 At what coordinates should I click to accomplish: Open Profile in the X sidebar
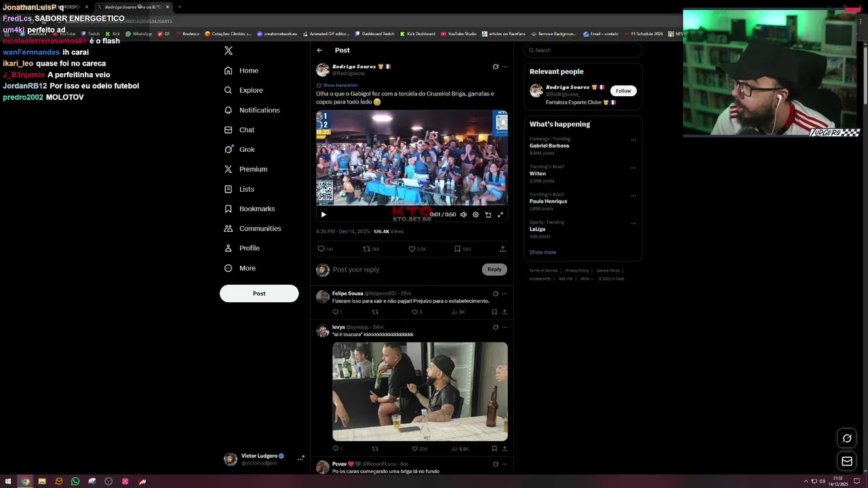click(242, 248)
